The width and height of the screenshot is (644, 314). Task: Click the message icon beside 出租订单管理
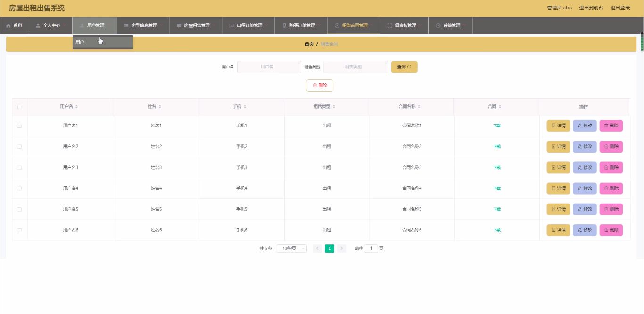[231, 25]
